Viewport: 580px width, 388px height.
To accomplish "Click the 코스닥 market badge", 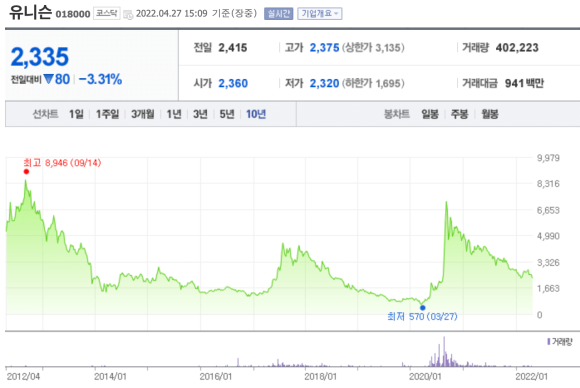I will 107,13.
